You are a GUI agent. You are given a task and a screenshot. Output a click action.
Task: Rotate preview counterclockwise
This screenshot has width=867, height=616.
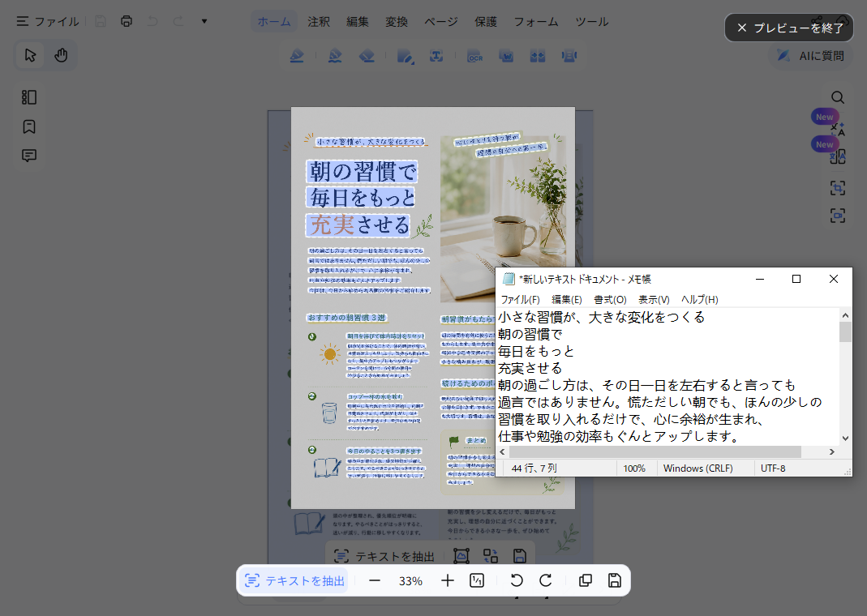517,580
